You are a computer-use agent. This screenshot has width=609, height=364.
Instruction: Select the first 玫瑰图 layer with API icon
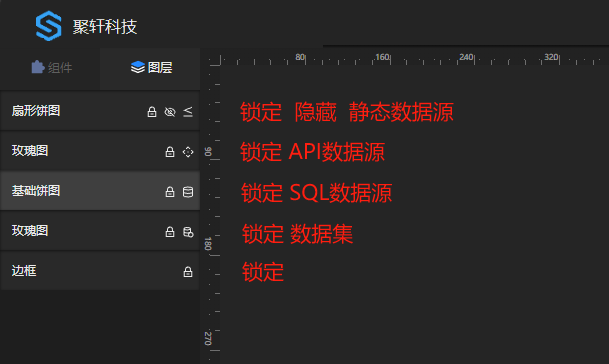(100, 151)
